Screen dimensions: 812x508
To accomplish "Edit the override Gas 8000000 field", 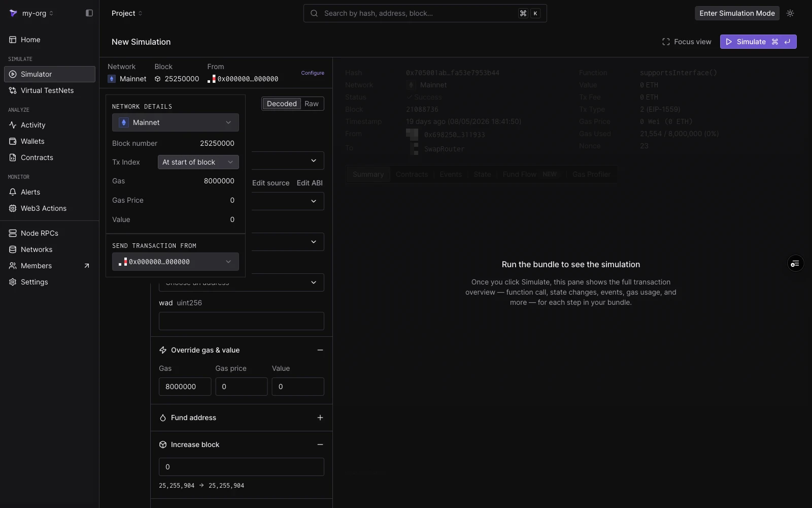I will tap(185, 387).
